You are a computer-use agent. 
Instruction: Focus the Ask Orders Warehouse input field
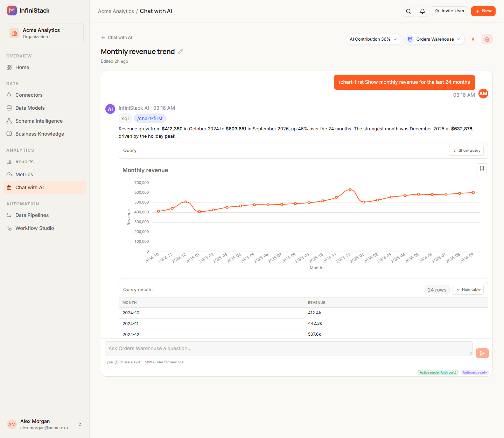click(x=288, y=349)
